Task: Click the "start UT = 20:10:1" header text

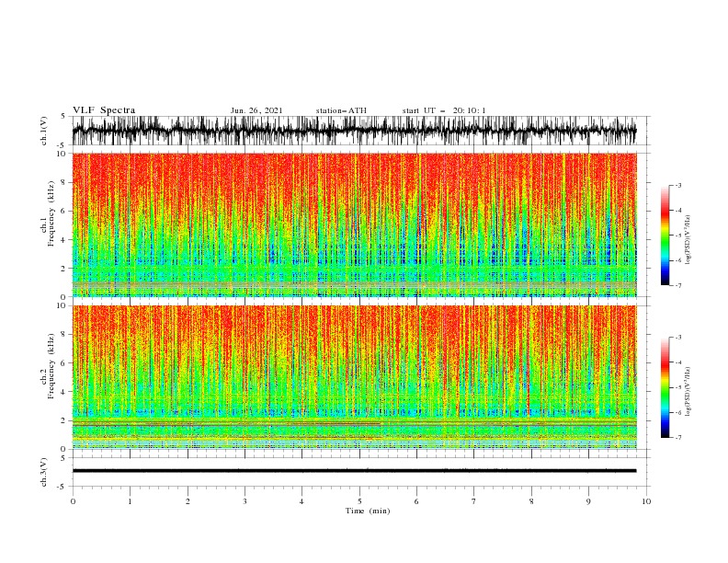Action: (444, 110)
